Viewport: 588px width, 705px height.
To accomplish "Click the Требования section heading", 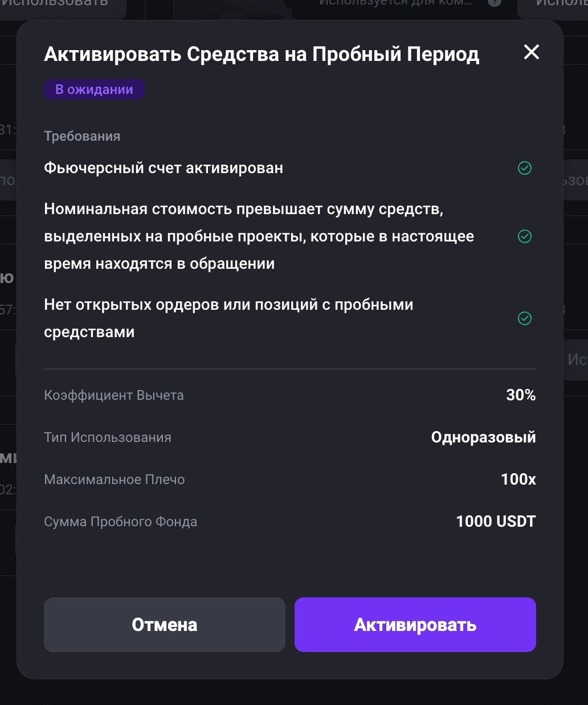I will [x=82, y=136].
